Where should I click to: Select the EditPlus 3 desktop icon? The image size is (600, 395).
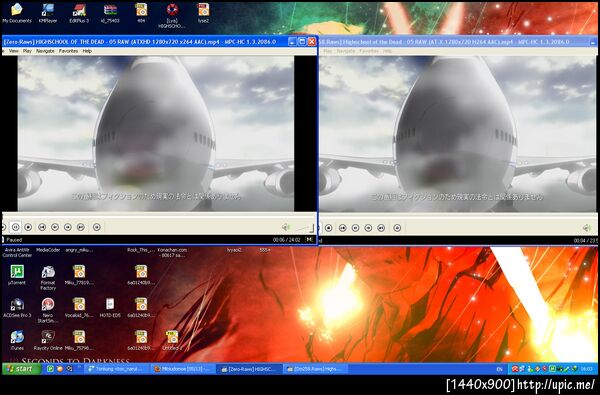(79, 13)
